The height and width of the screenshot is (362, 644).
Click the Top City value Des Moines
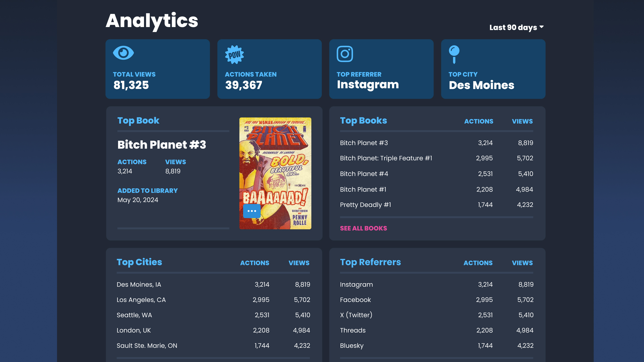[x=481, y=85]
